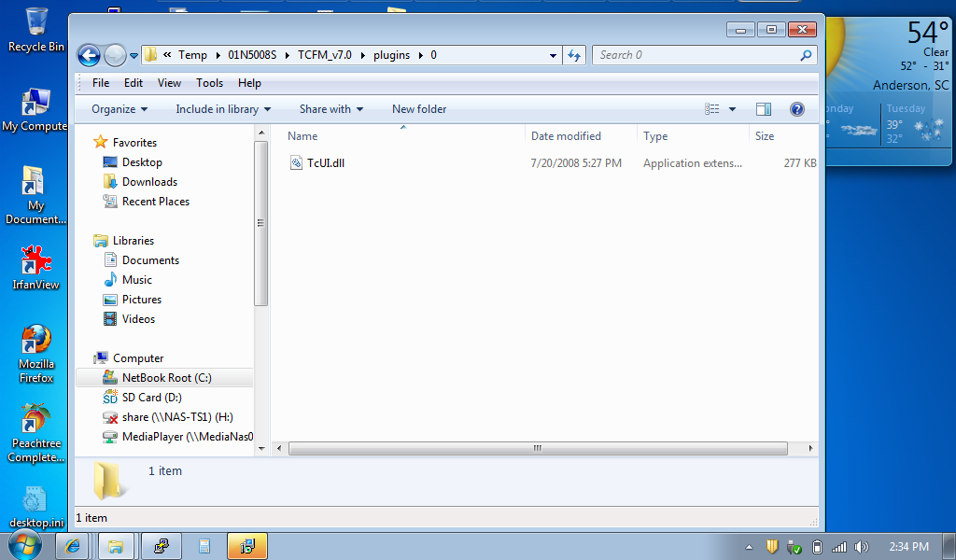Select 'plugins' in the address breadcrumb

(x=391, y=55)
